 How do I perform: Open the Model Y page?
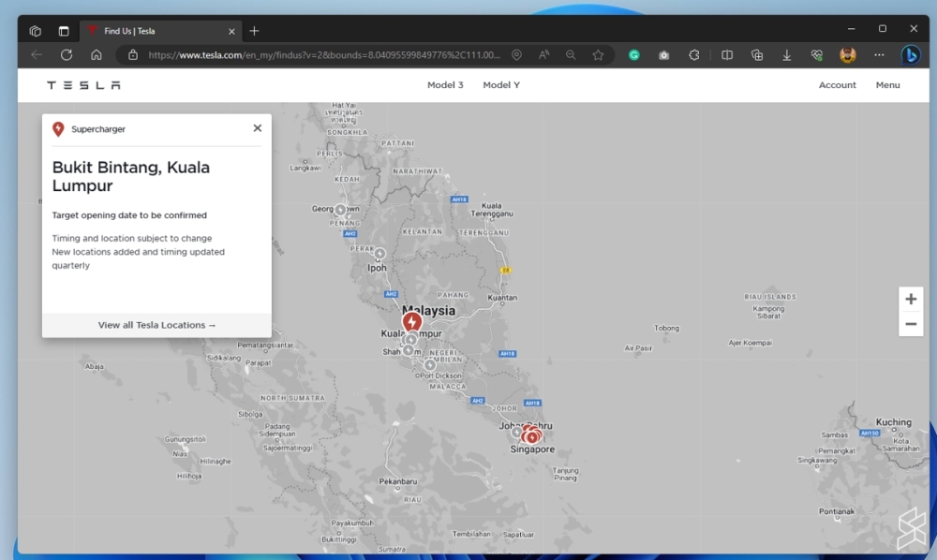[x=501, y=85]
